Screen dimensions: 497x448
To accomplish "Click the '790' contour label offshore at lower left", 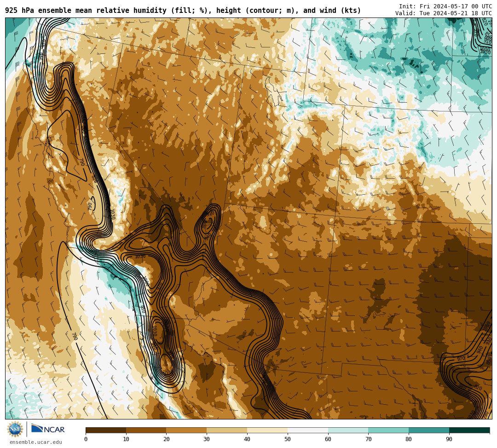I will click(x=75, y=336).
